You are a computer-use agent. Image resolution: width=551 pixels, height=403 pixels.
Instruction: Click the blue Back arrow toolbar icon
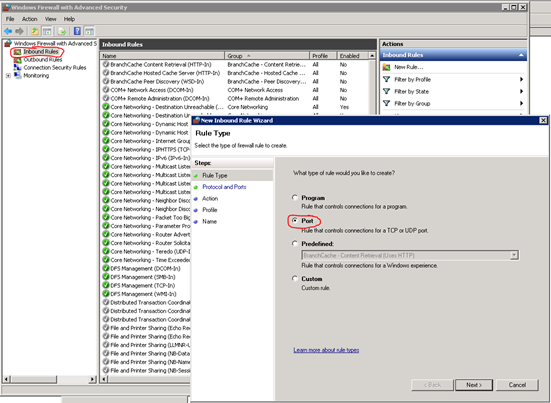coord(8,31)
